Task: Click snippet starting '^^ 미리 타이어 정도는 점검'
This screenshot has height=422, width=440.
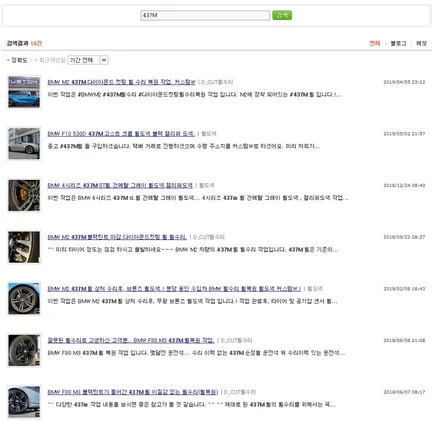Action: coord(193,250)
